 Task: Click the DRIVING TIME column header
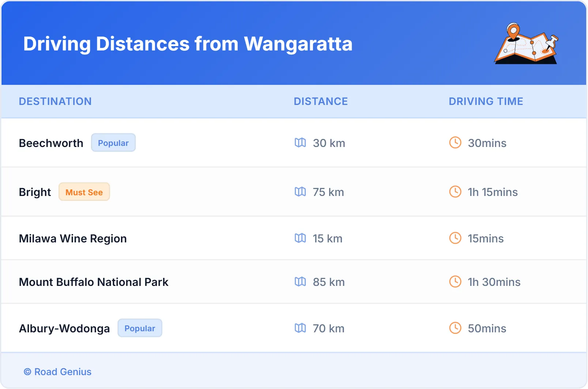tap(486, 101)
